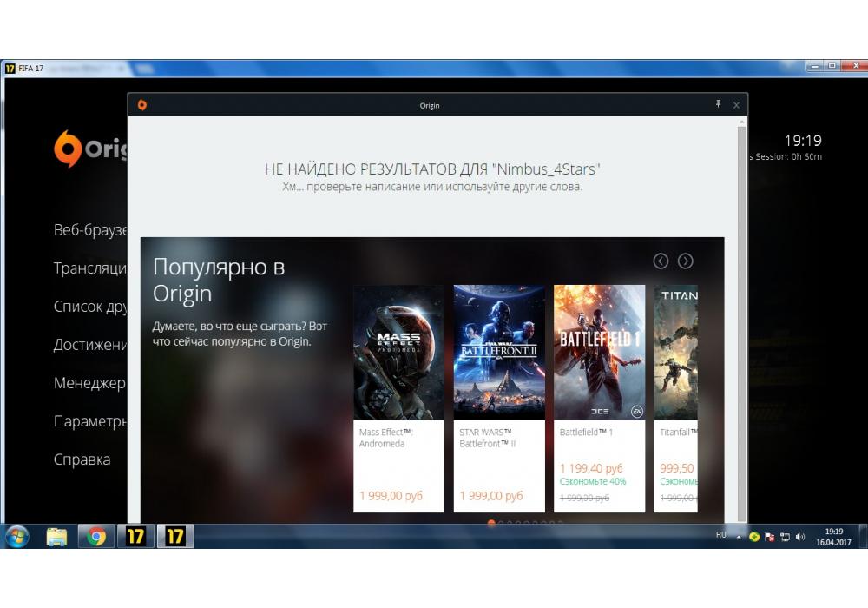Open Список друзей in the sidebar
The width and height of the screenshot is (868, 608).
click(90, 307)
